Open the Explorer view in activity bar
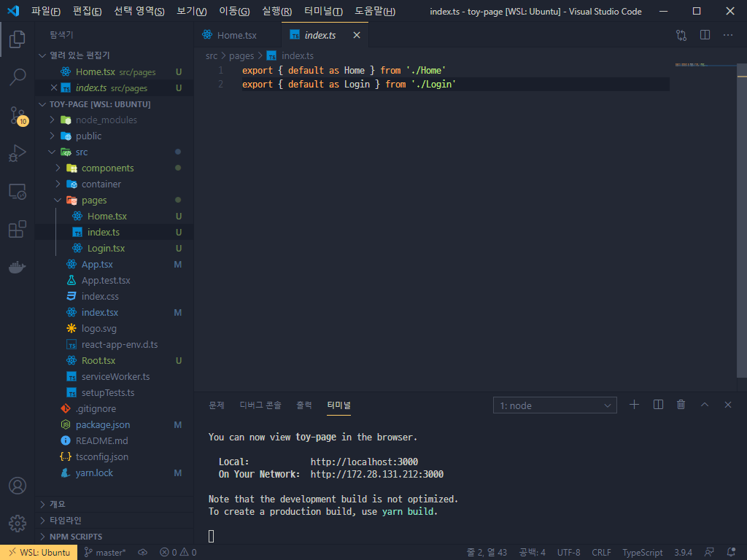 tap(18, 39)
